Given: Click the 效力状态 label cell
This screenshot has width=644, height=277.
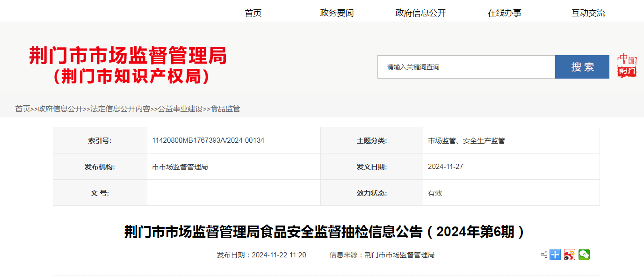Looking at the screenshot, I should (x=372, y=193).
